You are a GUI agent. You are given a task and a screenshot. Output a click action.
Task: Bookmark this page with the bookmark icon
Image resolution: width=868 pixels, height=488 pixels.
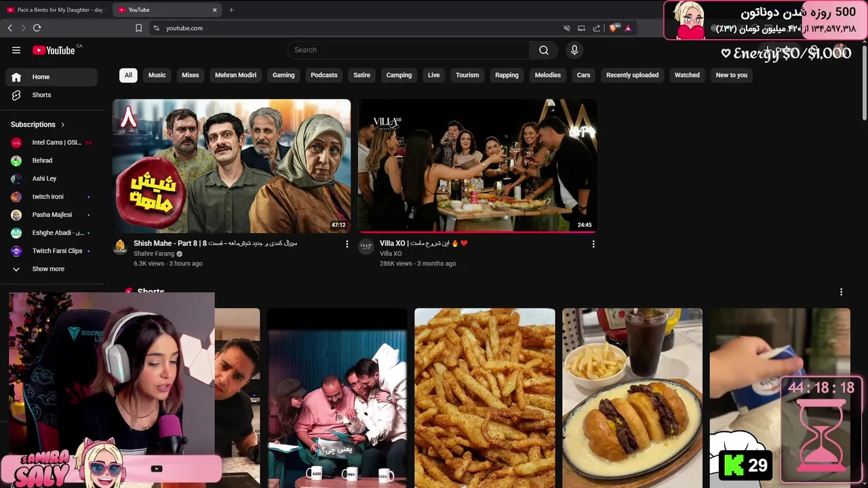point(138,28)
